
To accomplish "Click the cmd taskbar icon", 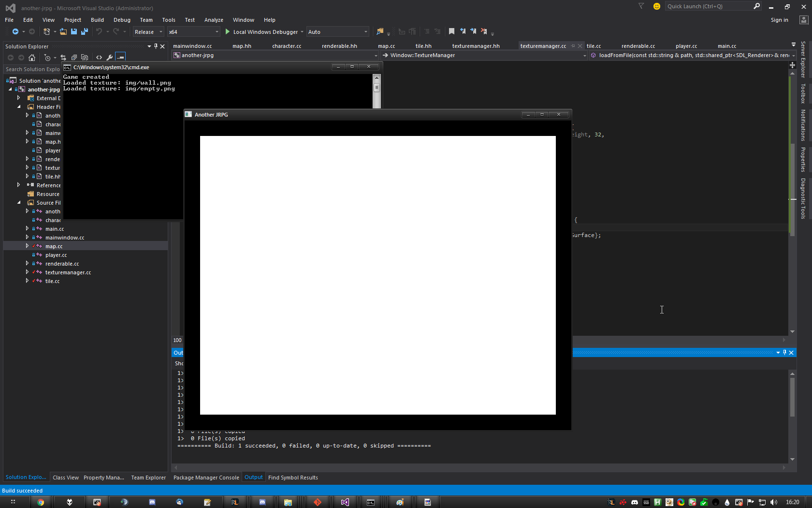I will (x=371, y=502).
